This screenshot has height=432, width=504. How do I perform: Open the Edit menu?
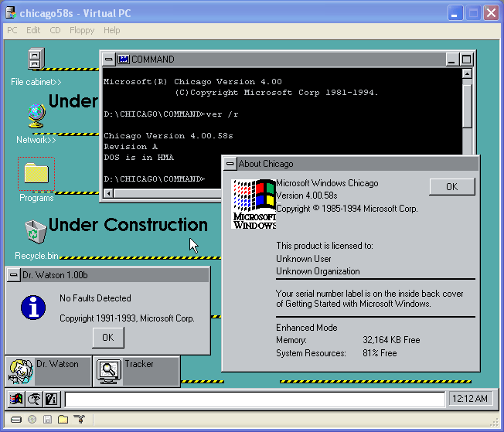pos(33,31)
